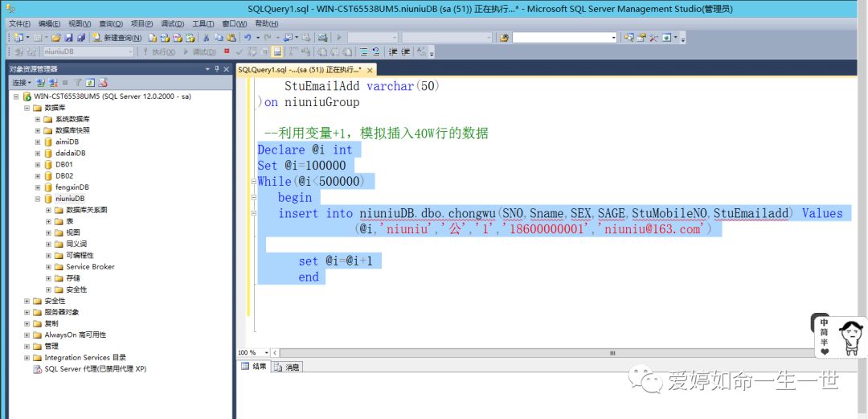
Task: Expand the DB01 database node
Action: pos(38,165)
